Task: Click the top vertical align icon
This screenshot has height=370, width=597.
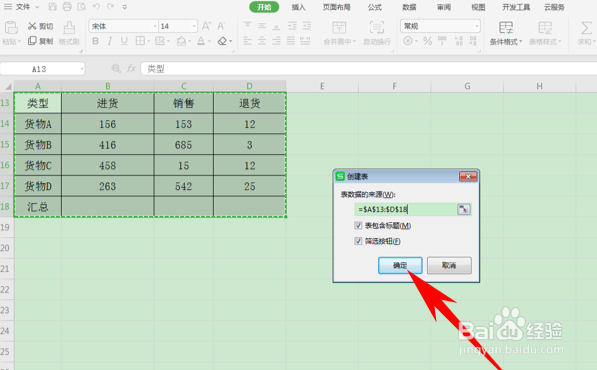Action: [247, 26]
